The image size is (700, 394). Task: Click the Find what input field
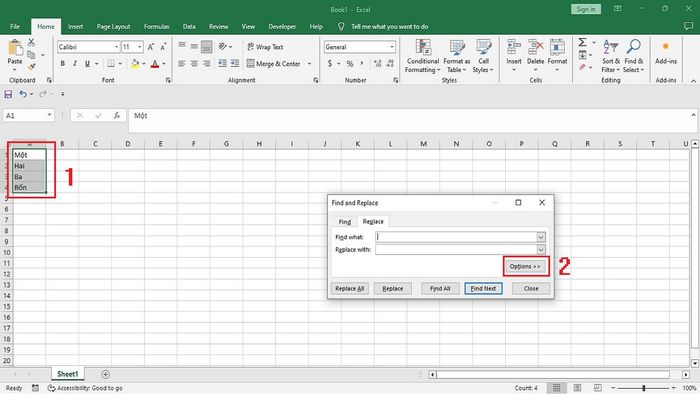click(456, 237)
